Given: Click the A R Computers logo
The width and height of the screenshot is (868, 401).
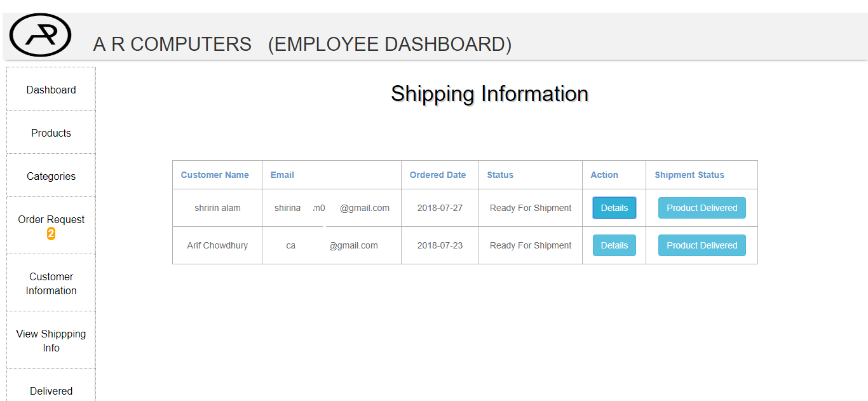Looking at the screenshot, I should [x=39, y=35].
